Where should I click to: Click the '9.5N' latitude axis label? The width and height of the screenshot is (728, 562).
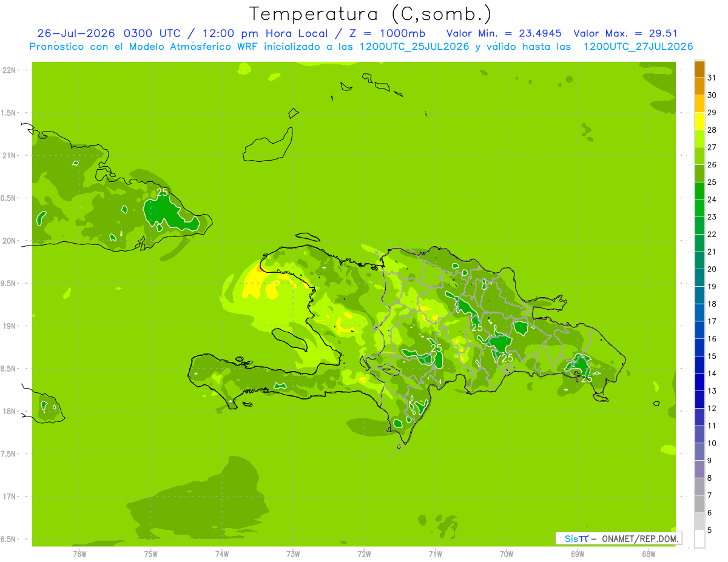click(x=9, y=283)
